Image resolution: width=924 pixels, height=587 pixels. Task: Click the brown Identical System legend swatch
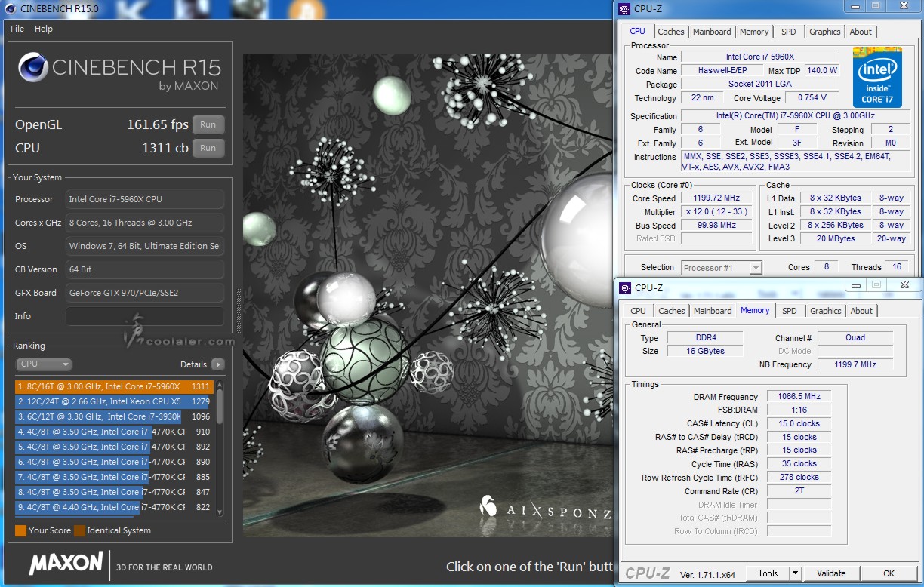click(79, 530)
